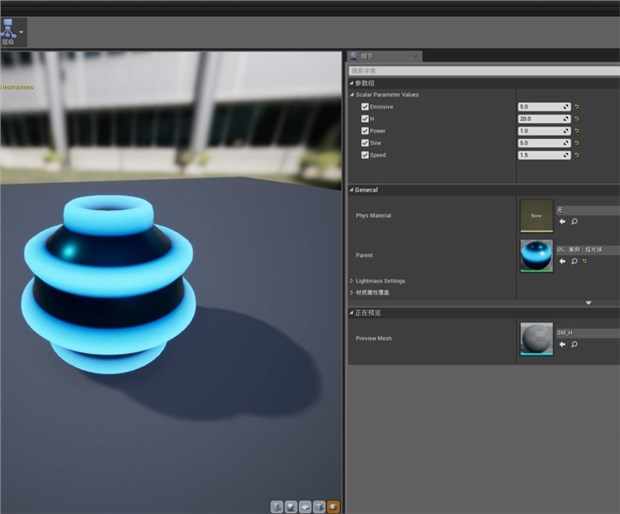Browse to Preview Mesh in Content Browser
This screenshot has height=514, width=620.
click(x=575, y=345)
